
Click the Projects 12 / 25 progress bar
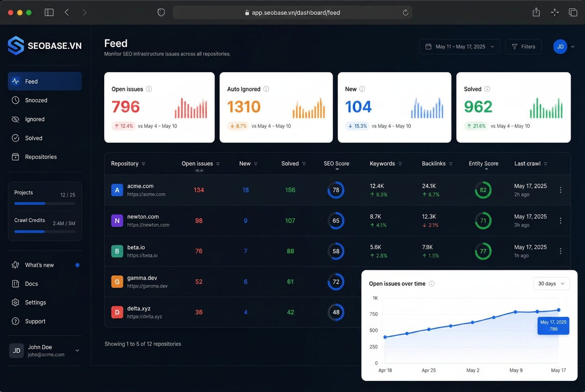pos(45,203)
